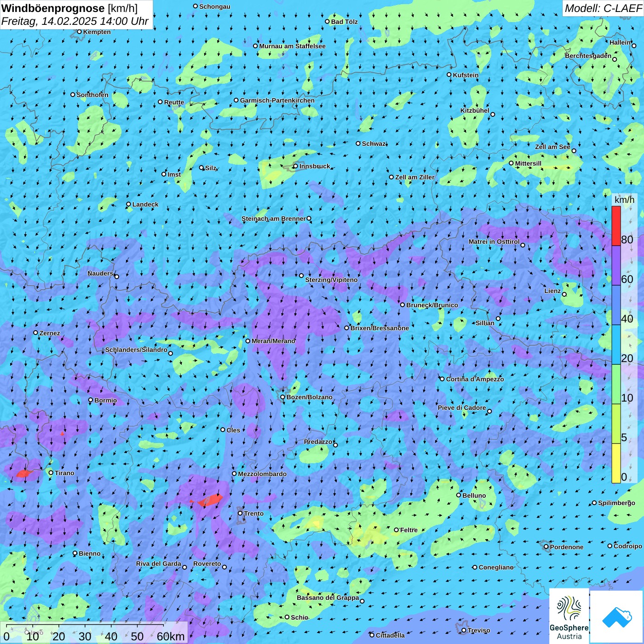The width and height of the screenshot is (644, 644).
Task: Select the Kempten location marker
Action: pyautogui.click(x=79, y=32)
